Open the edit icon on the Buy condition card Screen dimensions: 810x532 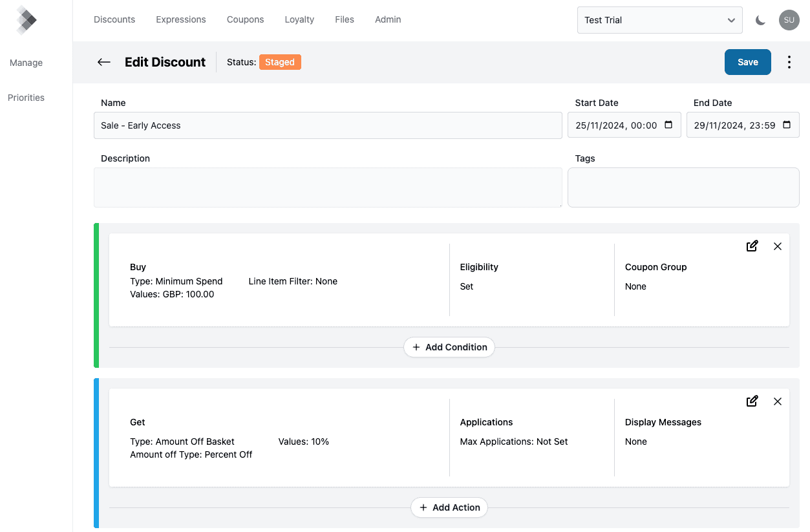[752, 246]
